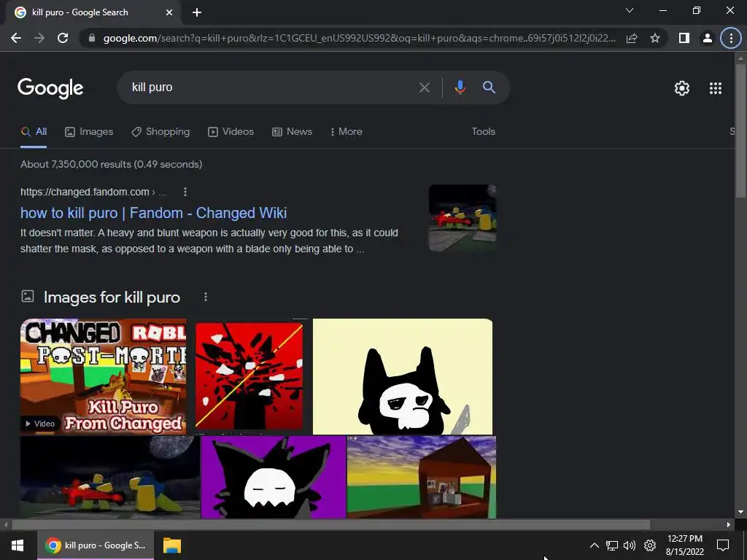Open 'Images for kill puro' heading
Image resolution: width=747 pixels, height=560 pixels.
(x=112, y=297)
